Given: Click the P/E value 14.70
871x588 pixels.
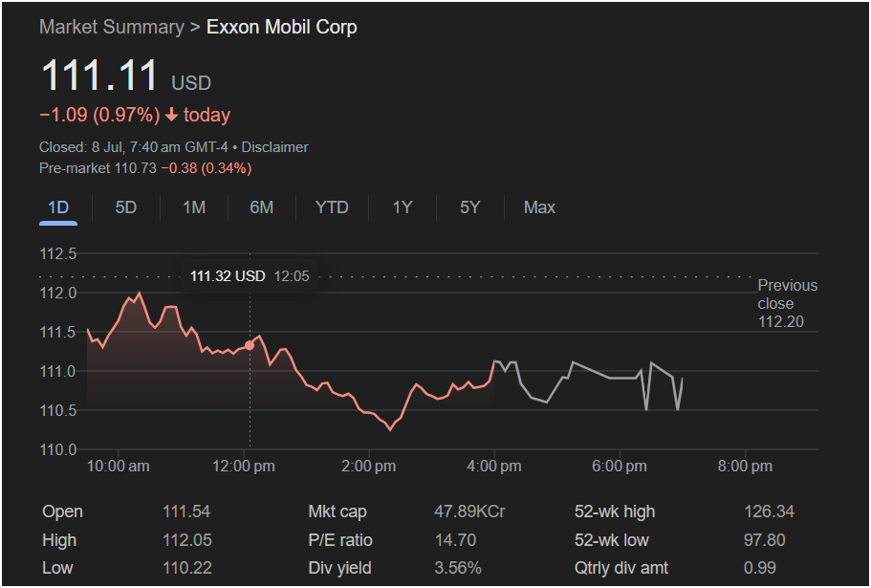Looking at the screenshot, I should point(455,539).
